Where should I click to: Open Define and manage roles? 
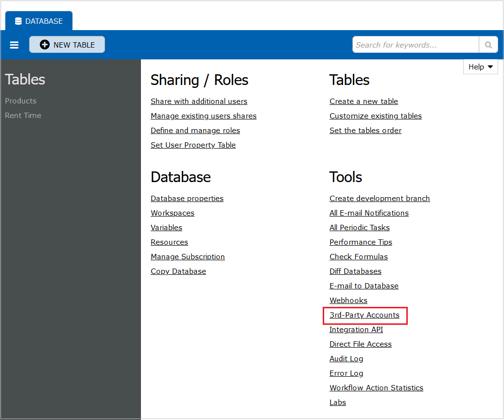coord(195,131)
